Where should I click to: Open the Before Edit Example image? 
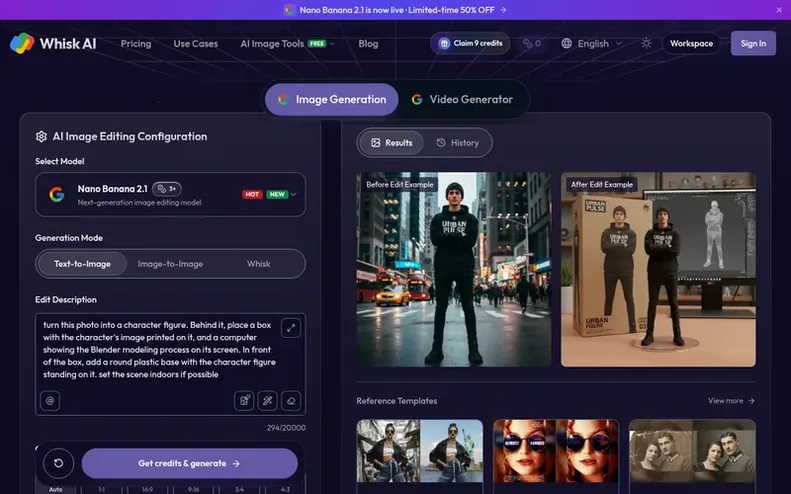(454, 269)
